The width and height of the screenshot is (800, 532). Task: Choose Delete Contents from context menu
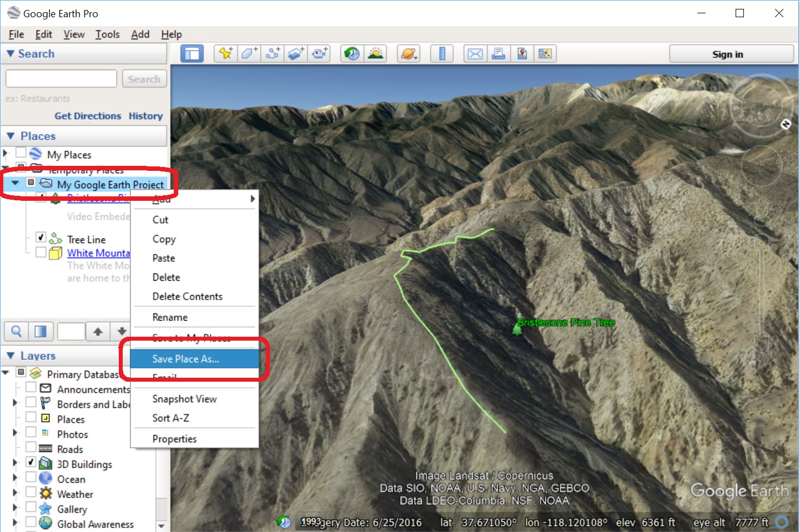coord(195,296)
